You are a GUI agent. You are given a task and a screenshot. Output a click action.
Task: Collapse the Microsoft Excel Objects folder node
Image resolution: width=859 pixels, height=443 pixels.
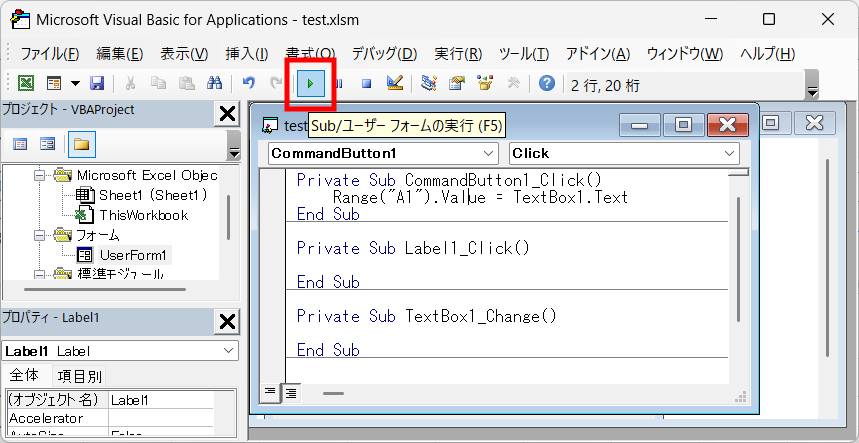(x=39, y=176)
